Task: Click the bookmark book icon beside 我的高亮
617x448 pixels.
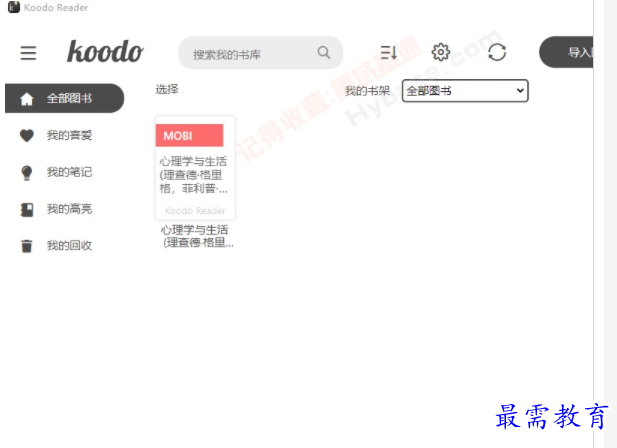Action: (27, 210)
